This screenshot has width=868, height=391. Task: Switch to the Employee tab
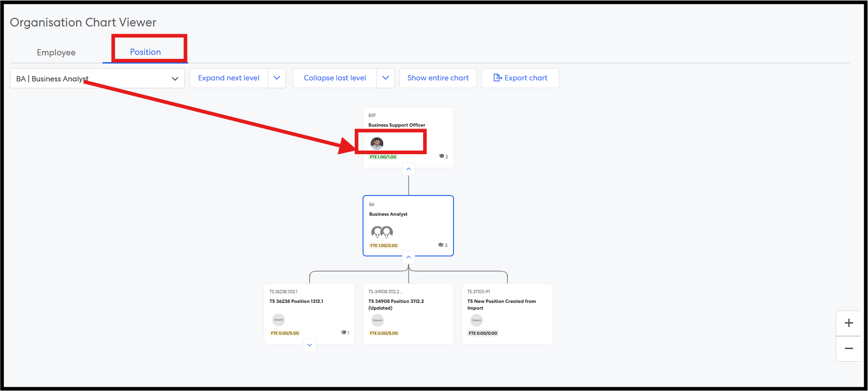(56, 52)
